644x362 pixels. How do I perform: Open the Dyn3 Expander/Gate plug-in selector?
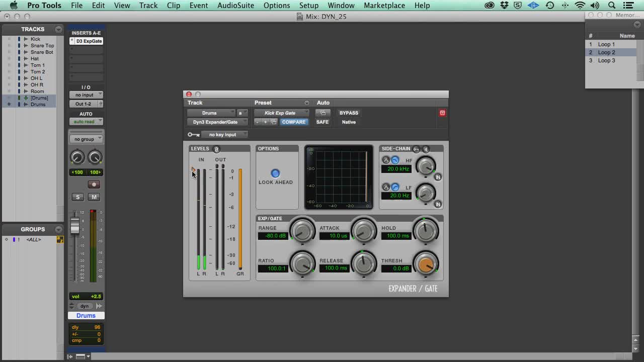point(217,122)
